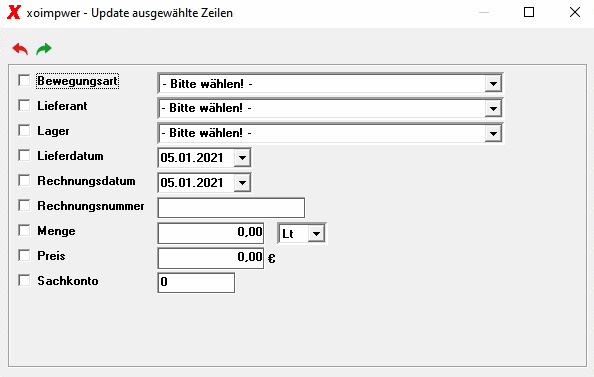This screenshot has height=377, width=594.
Task: Enable the Sachkonto checkbox
Action: (x=24, y=280)
